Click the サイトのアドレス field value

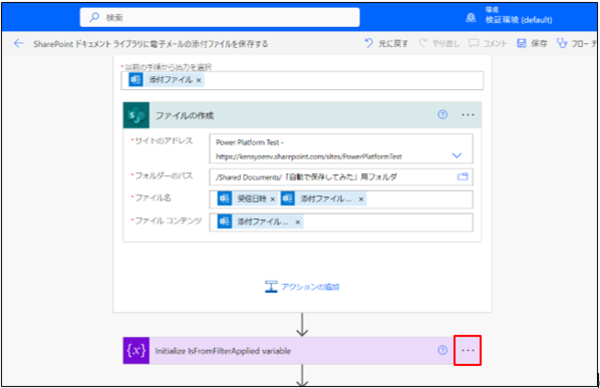pyautogui.click(x=341, y=148)
